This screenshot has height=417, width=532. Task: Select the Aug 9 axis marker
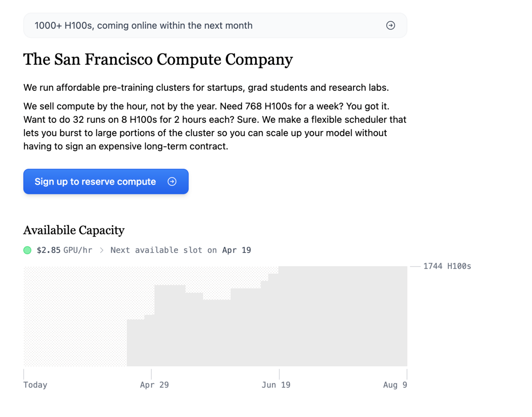pos(395,385)
